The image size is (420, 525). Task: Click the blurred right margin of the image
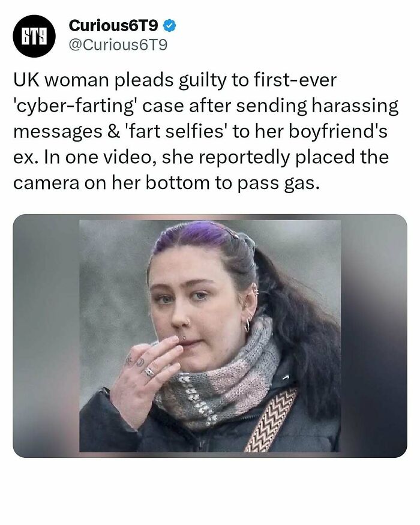tap(374, 336)
